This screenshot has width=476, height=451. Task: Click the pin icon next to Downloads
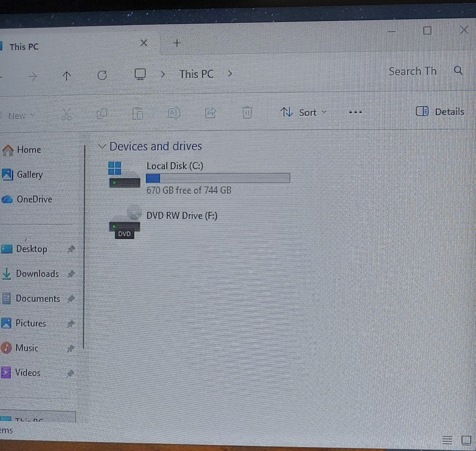[71, 274]
